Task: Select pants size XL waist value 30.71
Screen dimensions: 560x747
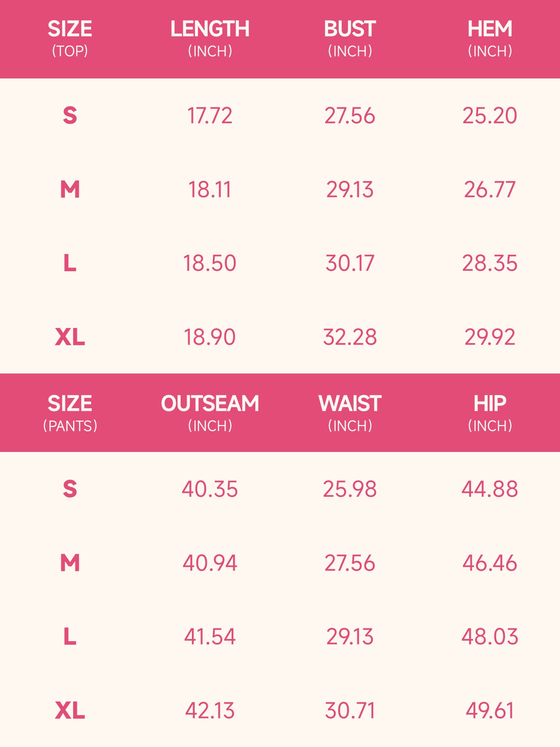Action: pos(350,710)
